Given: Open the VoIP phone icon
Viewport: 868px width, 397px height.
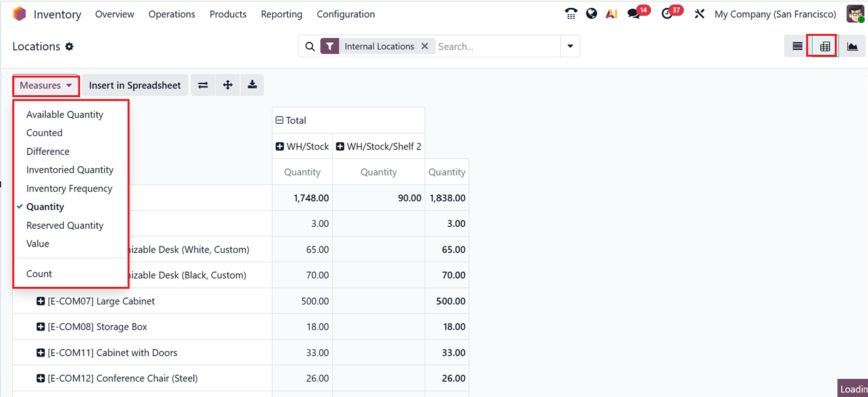Looking at the screenshot, I should click(571, 14).
